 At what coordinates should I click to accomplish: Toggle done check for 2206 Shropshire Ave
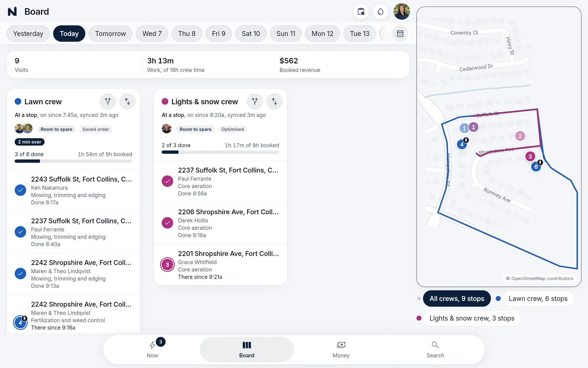coord(167,223)
